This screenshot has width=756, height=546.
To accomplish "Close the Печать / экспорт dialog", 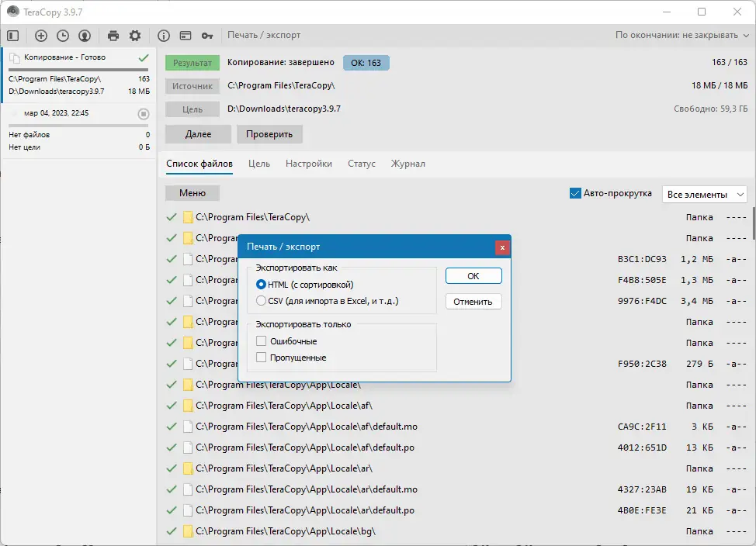I will coord(502,247).
